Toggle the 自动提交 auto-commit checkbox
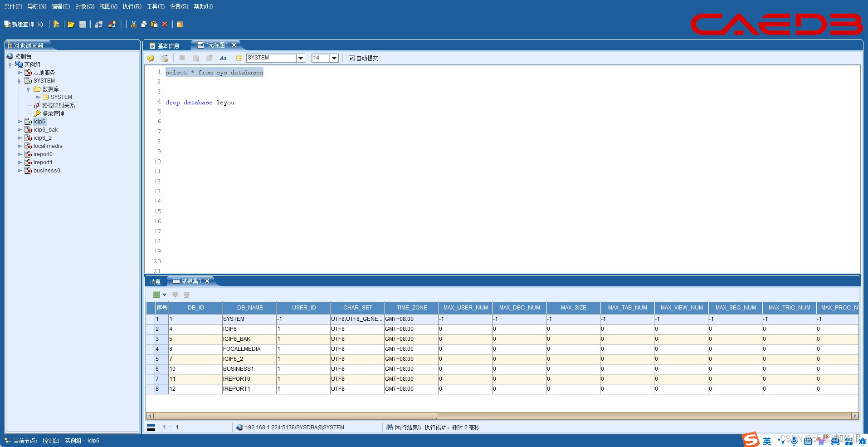This screenshot has width=868, height=447. point(351,58)
